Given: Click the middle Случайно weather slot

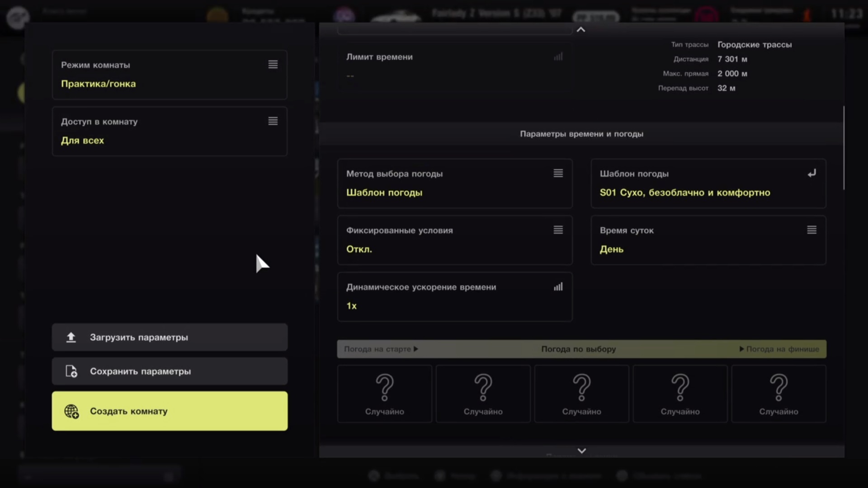Looking at the screenshot, I should [581, 394].
